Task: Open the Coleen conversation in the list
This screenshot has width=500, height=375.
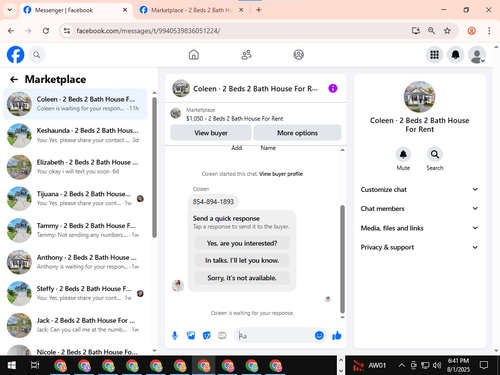Action: tap(76, 104)
